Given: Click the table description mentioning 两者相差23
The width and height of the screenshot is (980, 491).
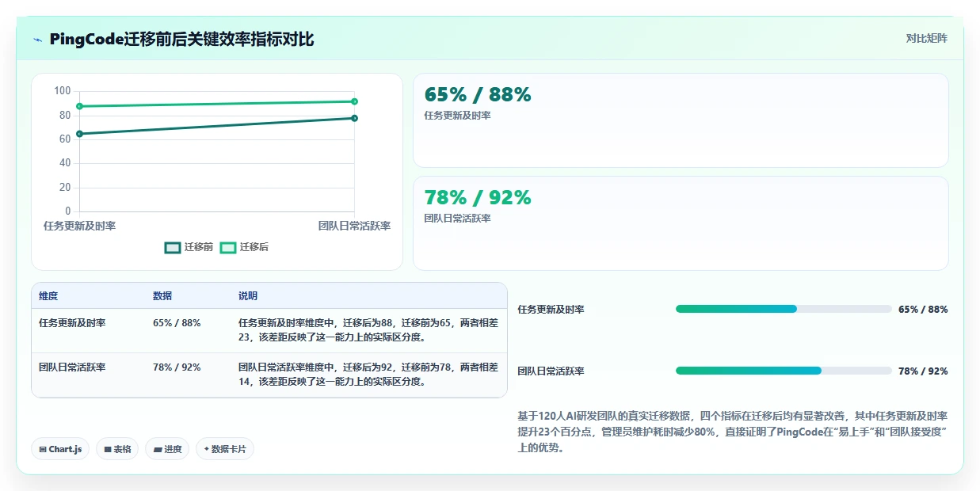Looking at the screenshot, I should [368, 330].
